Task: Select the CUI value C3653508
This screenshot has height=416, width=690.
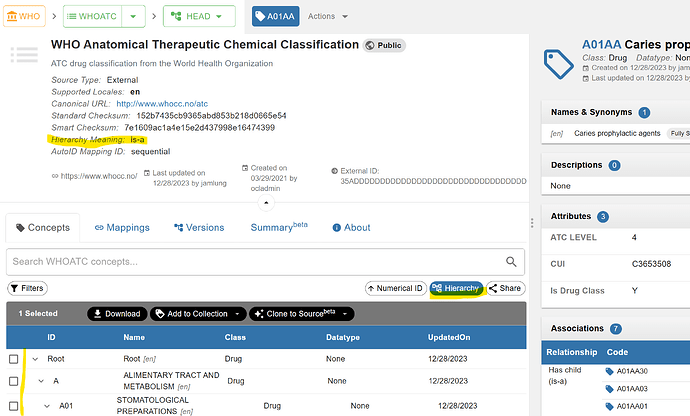Action: [x=651, y=264]
